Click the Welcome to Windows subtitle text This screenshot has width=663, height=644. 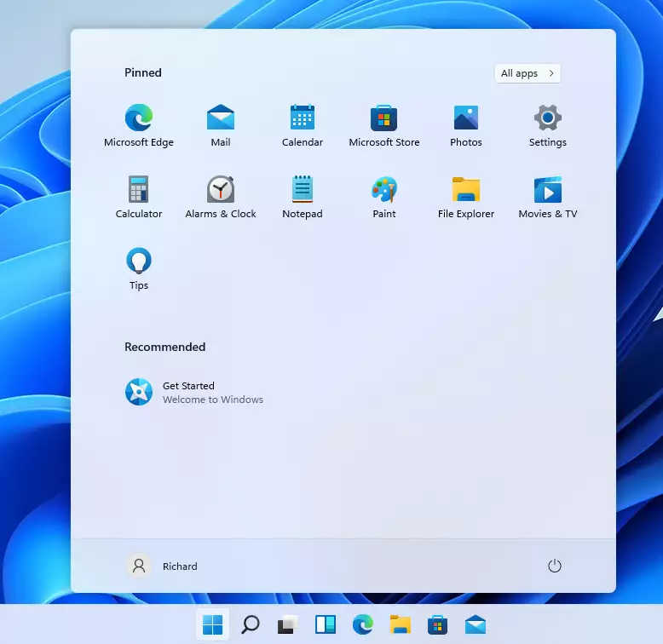point(213,400)
